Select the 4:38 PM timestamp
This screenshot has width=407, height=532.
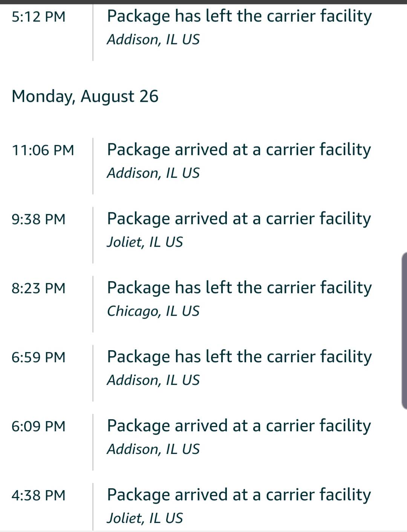coord(38,495)
